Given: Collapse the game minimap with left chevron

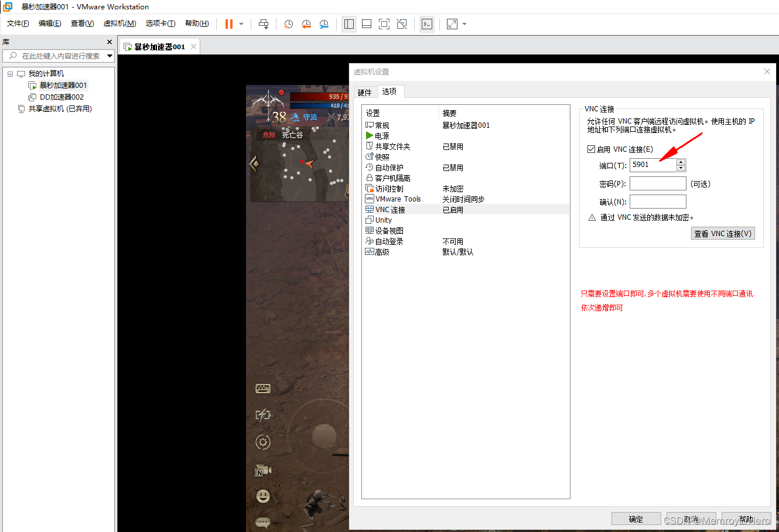Looking at the screenshot, I should click(x=254, y=163).
